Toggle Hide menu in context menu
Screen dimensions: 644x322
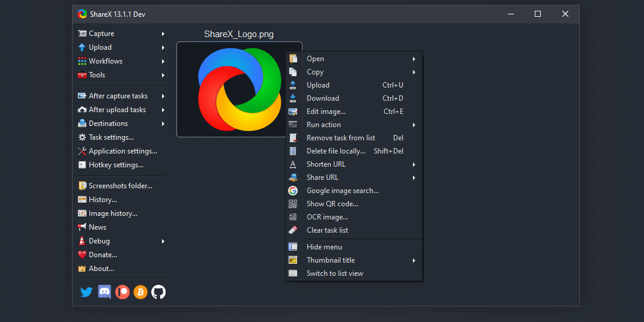coord(324,247)
